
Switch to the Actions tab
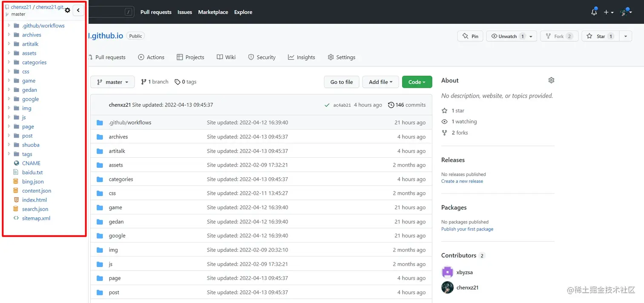click(x=151, y=57)
